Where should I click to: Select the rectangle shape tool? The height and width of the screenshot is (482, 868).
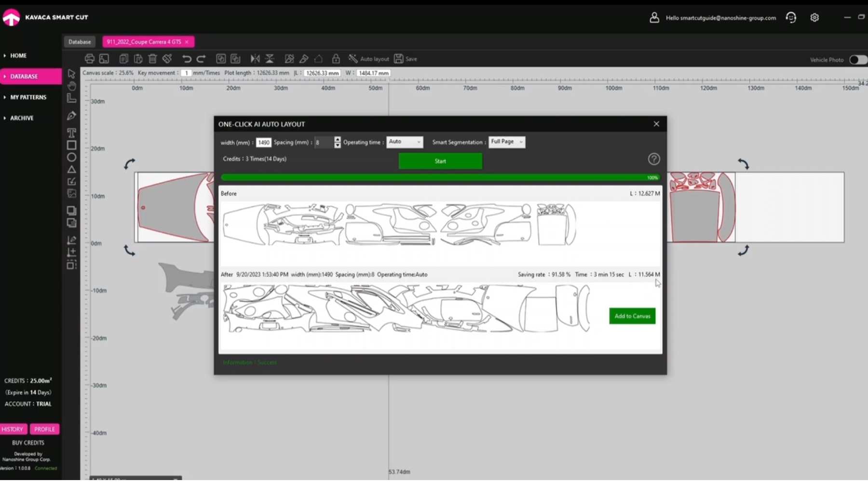click(71, 145)
